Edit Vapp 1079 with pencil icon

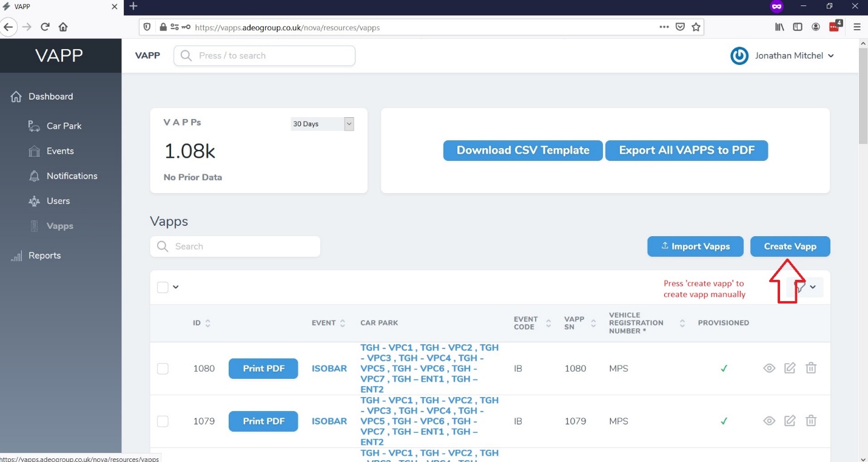[790, 421]
